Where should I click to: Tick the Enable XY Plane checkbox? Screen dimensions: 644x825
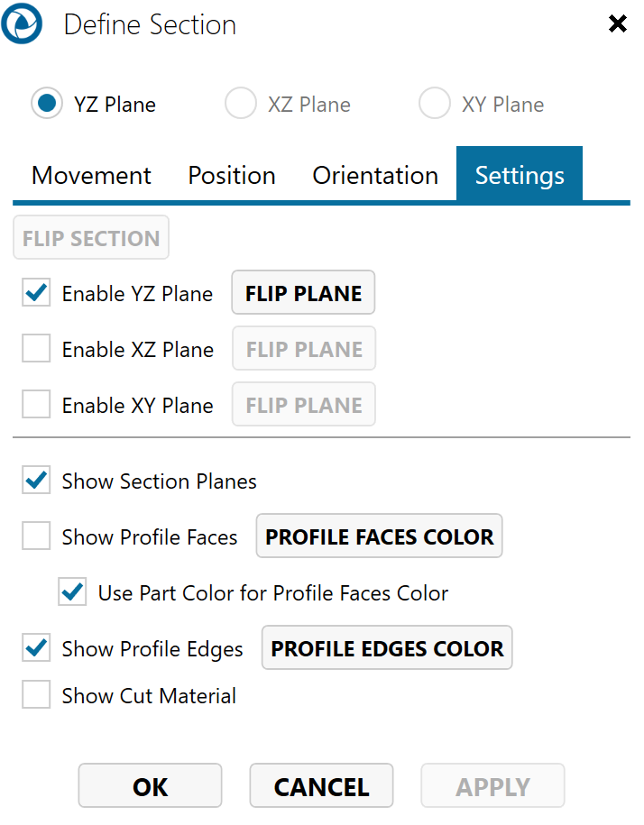tap(36, 405)
